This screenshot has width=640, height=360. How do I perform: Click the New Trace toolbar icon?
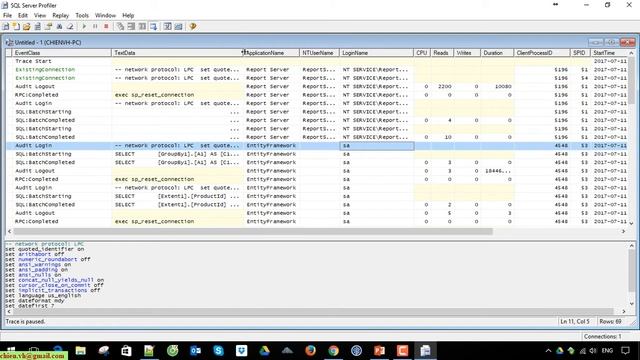tap(6, 27)
